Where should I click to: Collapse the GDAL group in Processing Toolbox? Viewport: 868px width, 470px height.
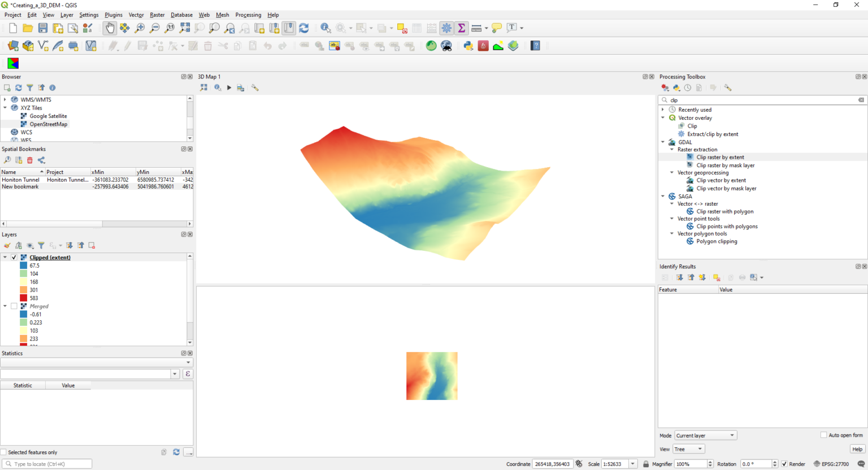click(663, 142)
